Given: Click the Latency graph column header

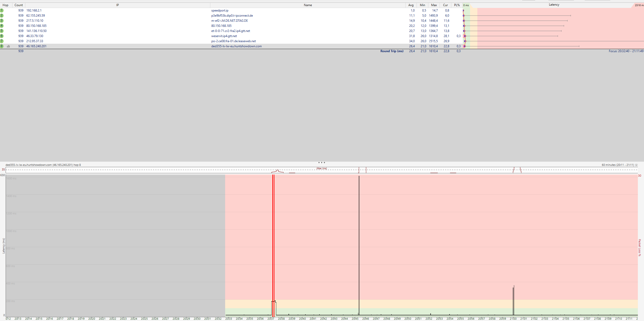Looking at the screenshot, I should [554, 5].
